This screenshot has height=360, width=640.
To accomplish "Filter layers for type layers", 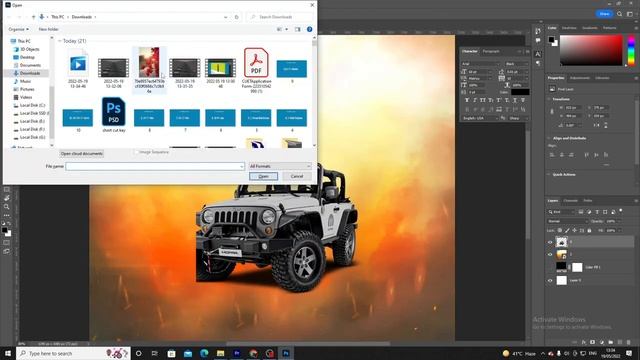I will click(597, 212).
